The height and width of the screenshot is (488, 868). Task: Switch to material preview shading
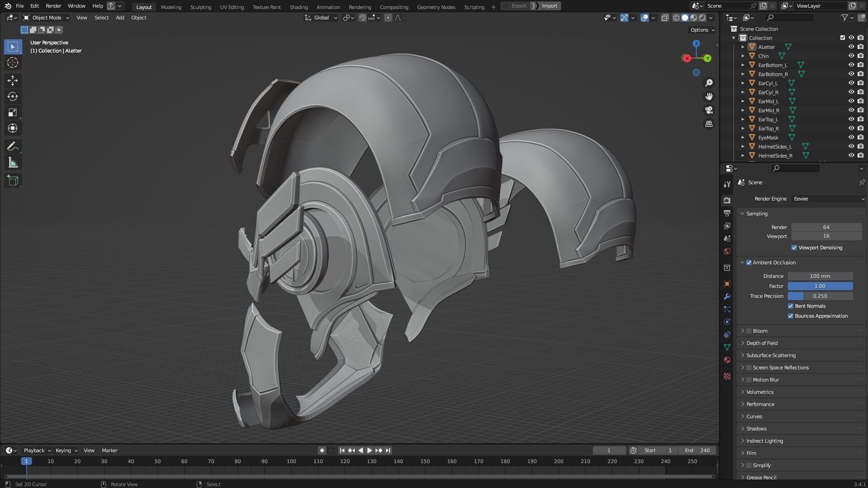(x=694, y=18)
